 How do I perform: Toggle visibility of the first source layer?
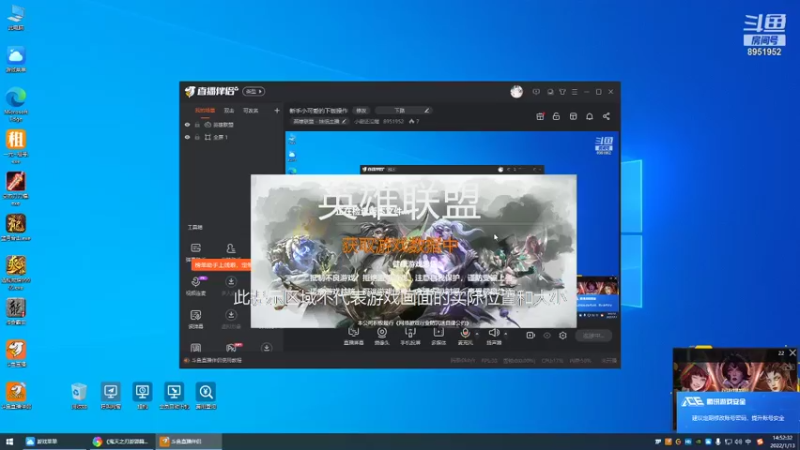pyautogui.click(x=187, y=124)
